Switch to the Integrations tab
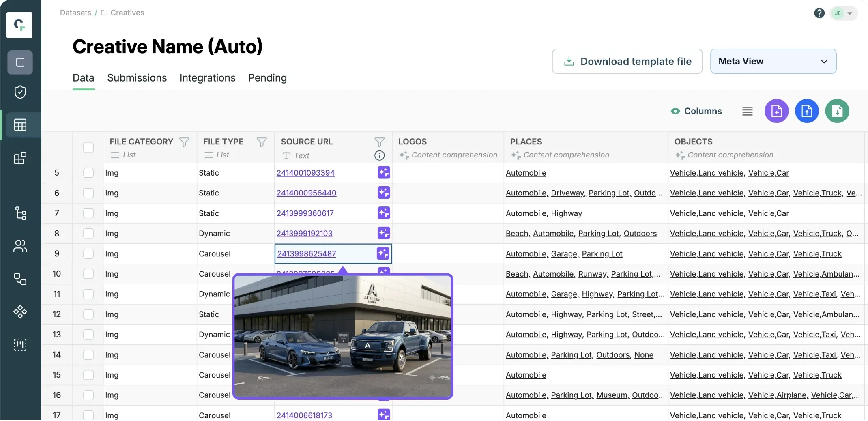Screen dimensions: 868x421 pos(208,78)
